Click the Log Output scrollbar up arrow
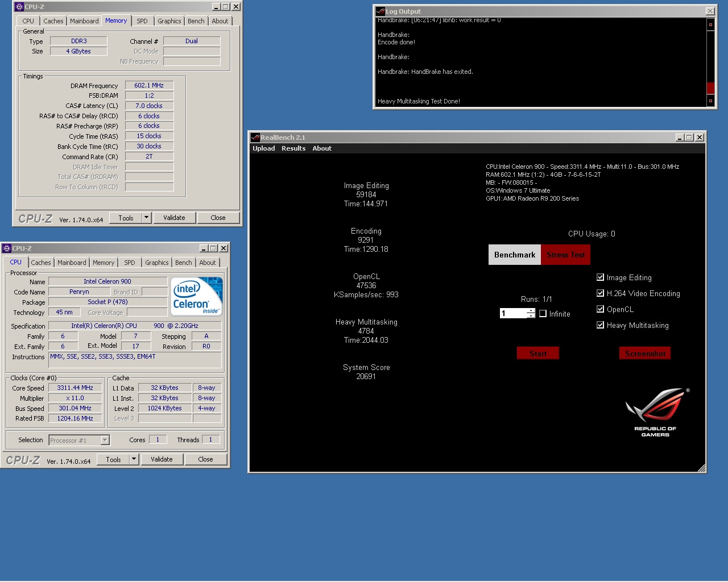 [x=710, y=24]
